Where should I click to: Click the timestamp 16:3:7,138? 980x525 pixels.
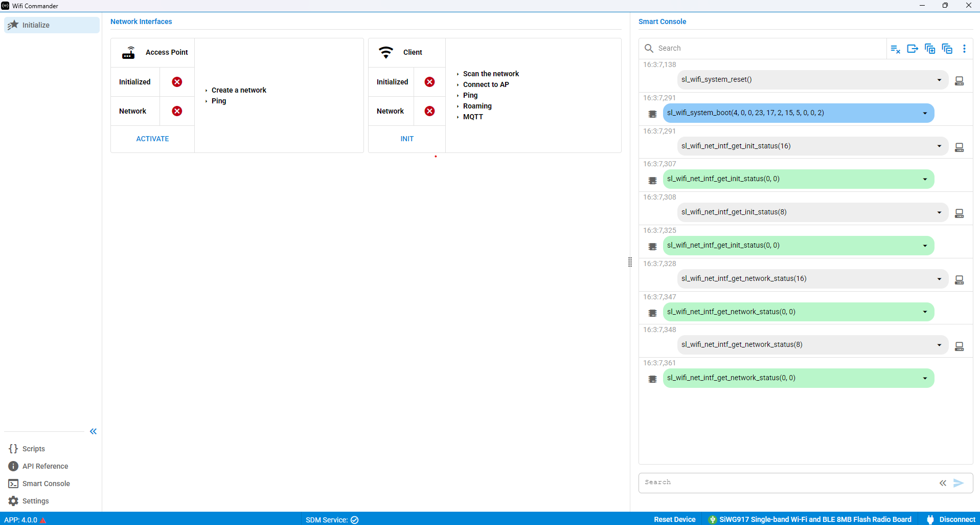659,64
